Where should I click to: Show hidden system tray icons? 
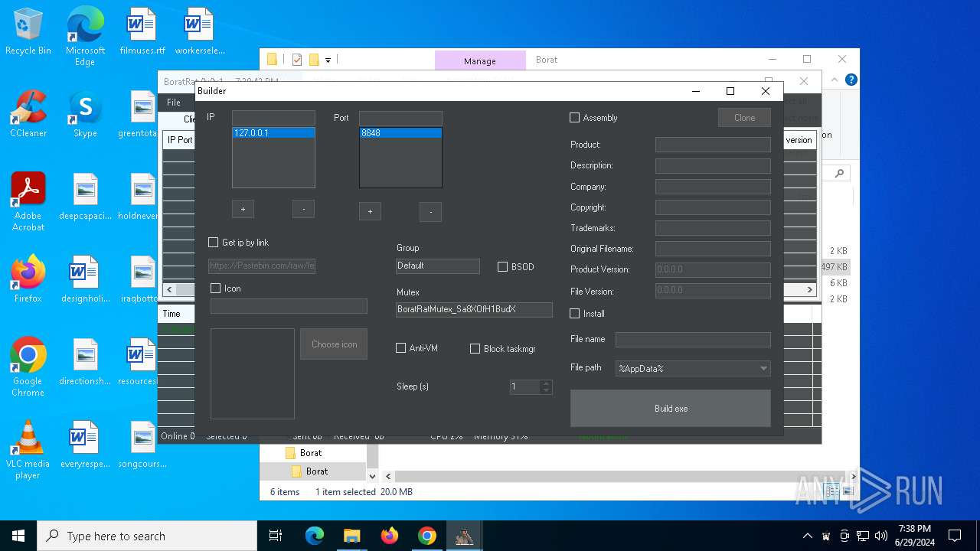click(x=808, y=536)
